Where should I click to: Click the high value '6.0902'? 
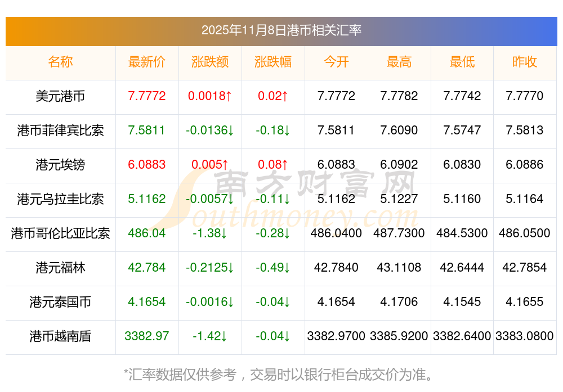[x=399, y=165]
